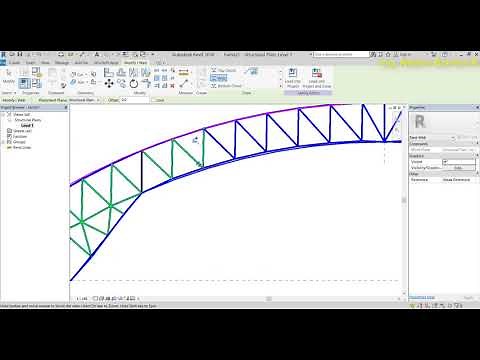The image size is (480, 360).
Task: Toggle the Visible checkbox in Properties
Action: [x=445, y=162]
